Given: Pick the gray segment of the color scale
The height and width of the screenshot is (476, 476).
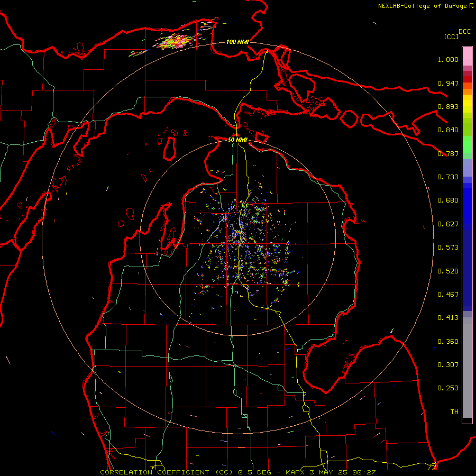Looking at the screenshot, I should (x=467, y=368).
